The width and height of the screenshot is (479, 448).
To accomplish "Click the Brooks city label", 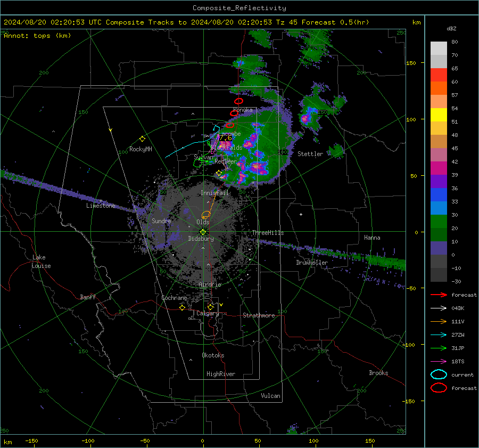I will click(378, 373).
